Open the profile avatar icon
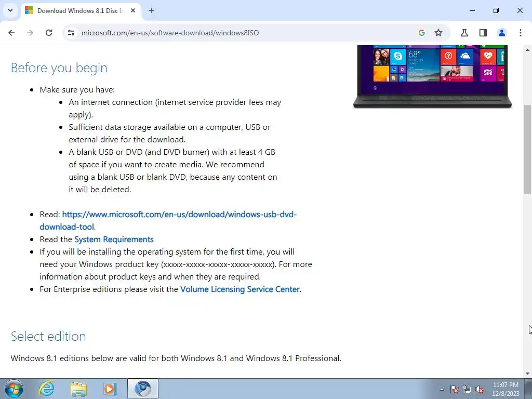 pyautogui.click(x=501, y=33)
